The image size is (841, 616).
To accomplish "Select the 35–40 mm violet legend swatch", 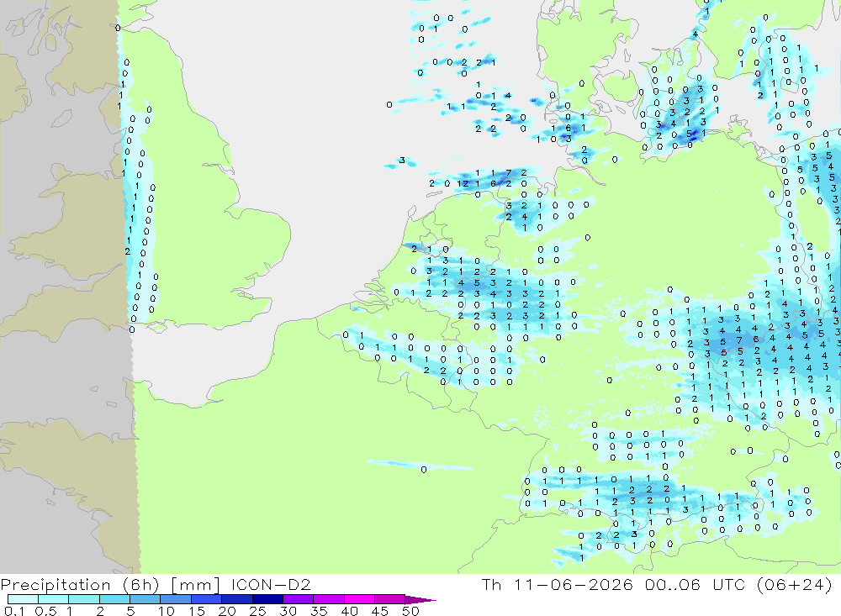I will (x=329, y=599).
